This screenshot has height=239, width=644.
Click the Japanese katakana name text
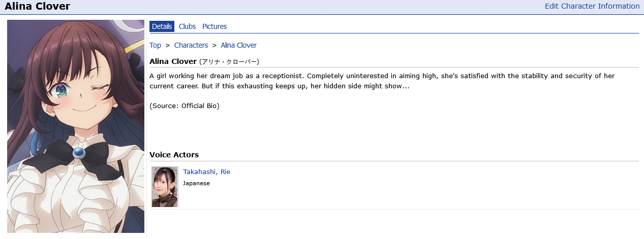click(x=229, y=62)
